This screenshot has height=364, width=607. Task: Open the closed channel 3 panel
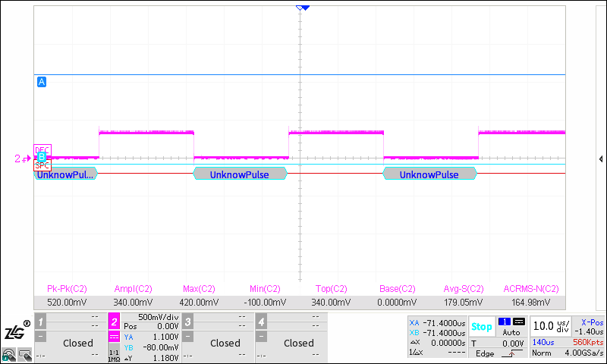(x=225, y=343)
